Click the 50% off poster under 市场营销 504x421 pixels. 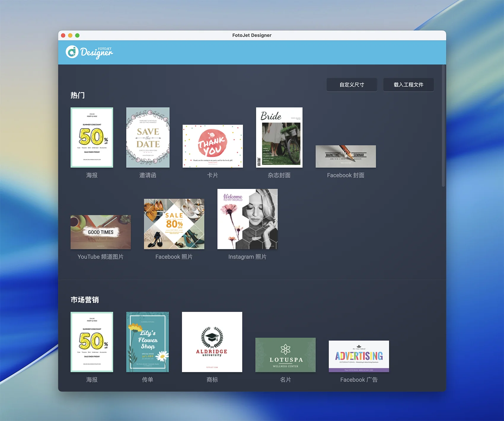[x=92, y=342]
